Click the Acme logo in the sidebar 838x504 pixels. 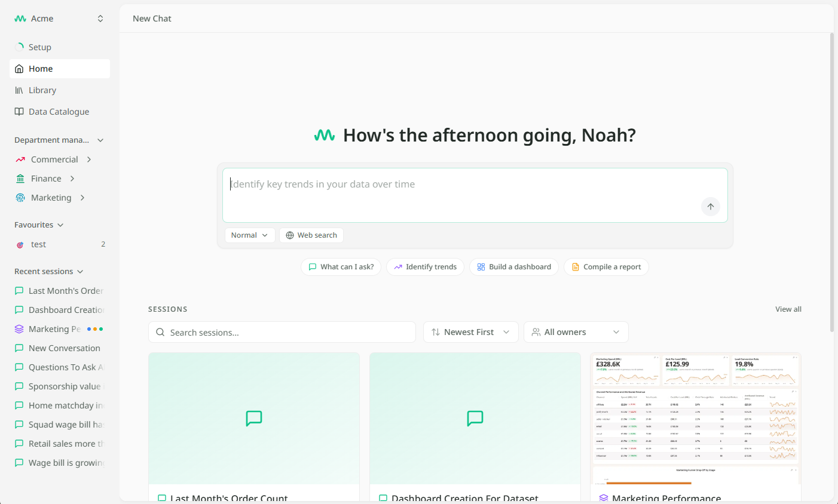coord(20,19)
